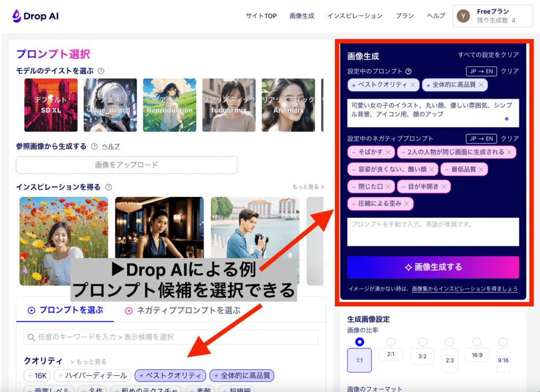Open ヘルプ link beside reference image
Screen dimensions: 540x392
pyautogui.click(x=111, y=146)
